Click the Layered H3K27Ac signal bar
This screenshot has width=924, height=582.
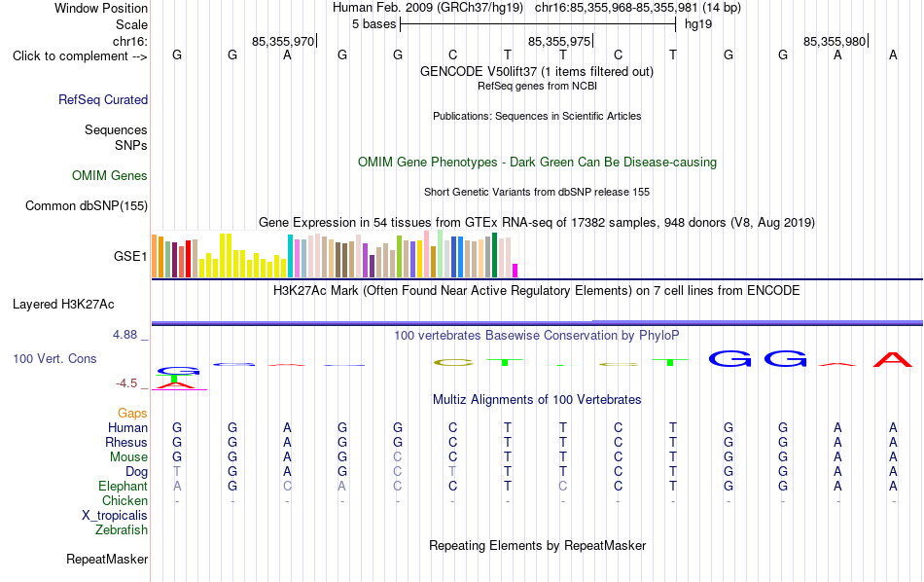tap(537, 322)
